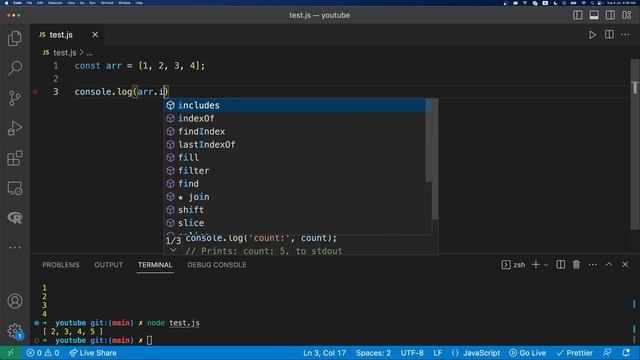Image resolution: width=640 pixels, height=360 pixels.
Task: Toggle bottom panel layout icon in title bar
Action: [x=594, y=15]
